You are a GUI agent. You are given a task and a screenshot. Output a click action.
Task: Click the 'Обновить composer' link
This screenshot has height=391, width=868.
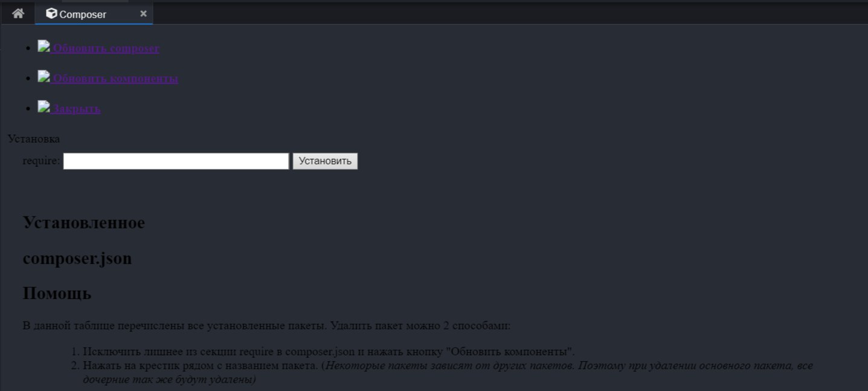[x=106, y=48]
